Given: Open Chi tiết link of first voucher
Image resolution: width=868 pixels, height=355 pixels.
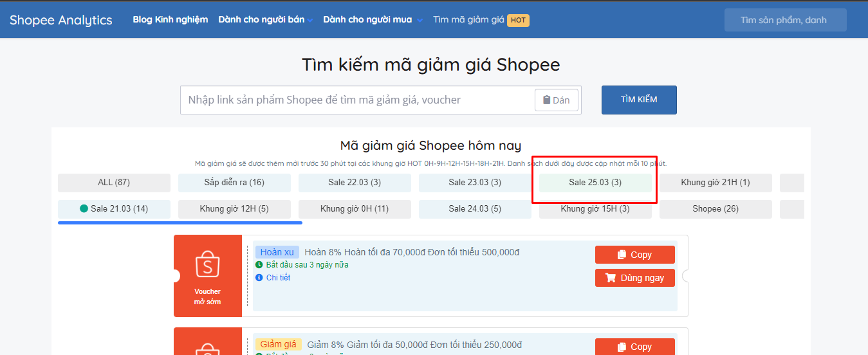Looking at the screenshot, I should (x=278, y=278).
